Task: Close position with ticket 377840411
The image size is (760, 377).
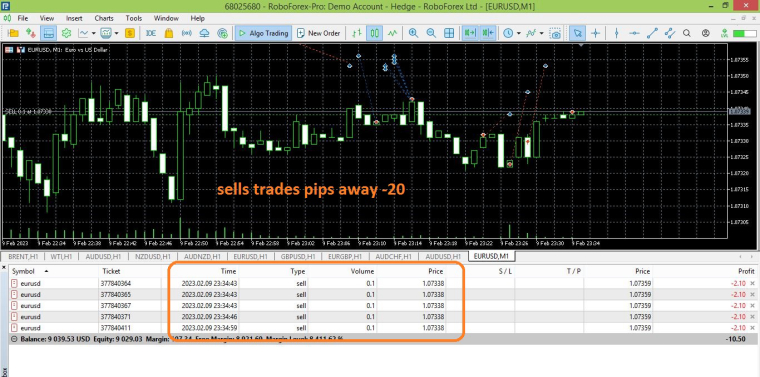Action: [x=752, y=328]
